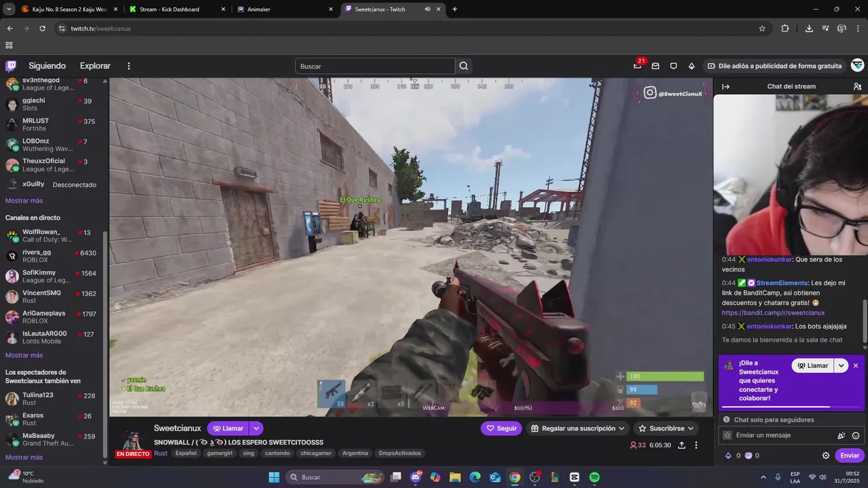Click the search magnifier button

464,66
